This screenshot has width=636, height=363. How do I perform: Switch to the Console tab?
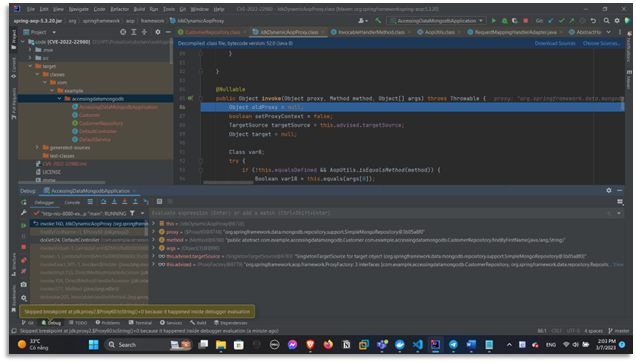[x=72, y=202]
